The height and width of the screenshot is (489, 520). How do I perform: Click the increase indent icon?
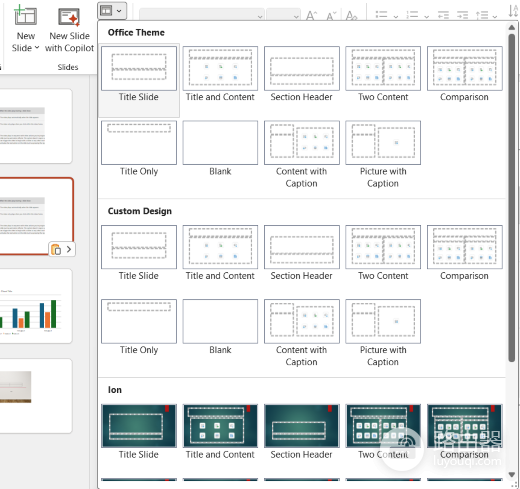pyautogui.click(x=462, y=15)
